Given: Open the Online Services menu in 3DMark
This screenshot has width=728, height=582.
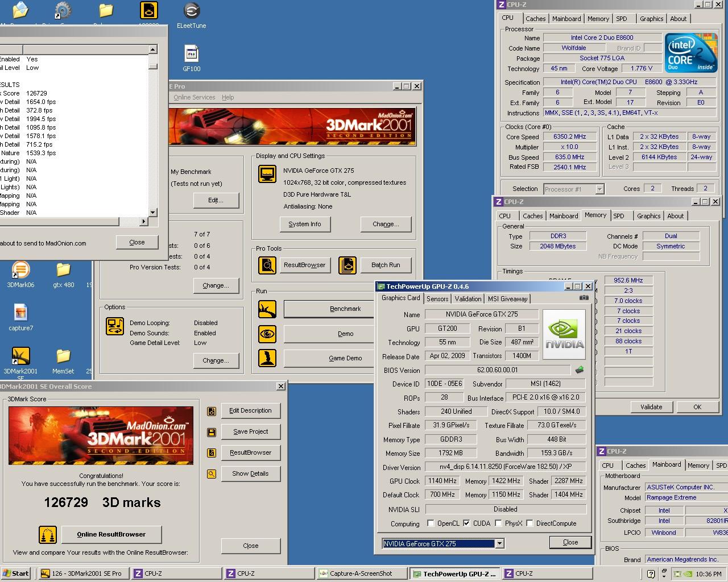Looking at the screenshot, I should [194, 97].
